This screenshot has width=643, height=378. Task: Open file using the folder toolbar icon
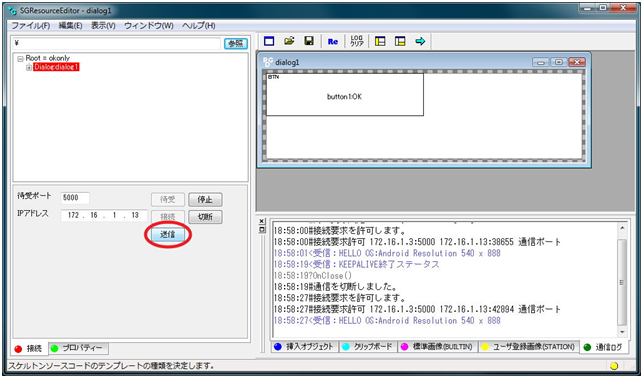pos(289,41)
